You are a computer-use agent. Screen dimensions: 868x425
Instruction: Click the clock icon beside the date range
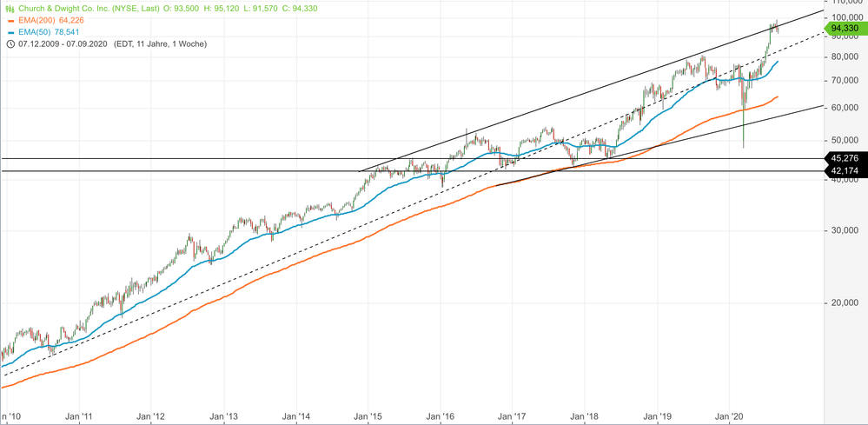pyautogui.click(x=10, y=43)
